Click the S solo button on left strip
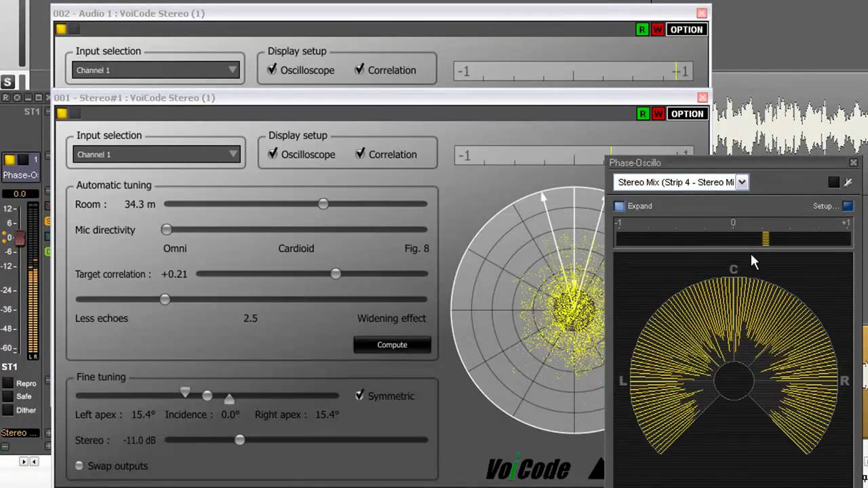Screen dimensions: 868x488 pos(7,82)
